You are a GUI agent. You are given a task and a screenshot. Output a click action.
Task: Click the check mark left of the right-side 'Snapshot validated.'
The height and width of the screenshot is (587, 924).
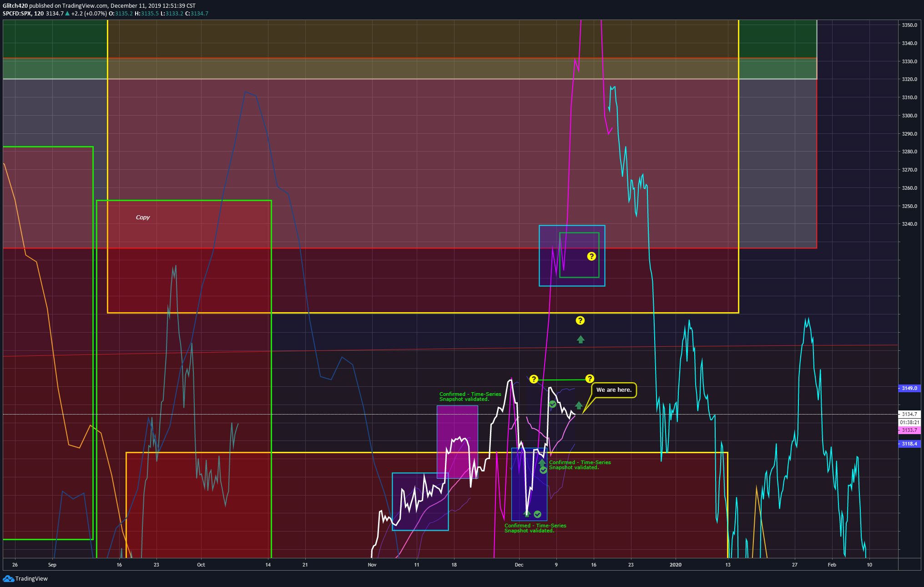(543, 470)
